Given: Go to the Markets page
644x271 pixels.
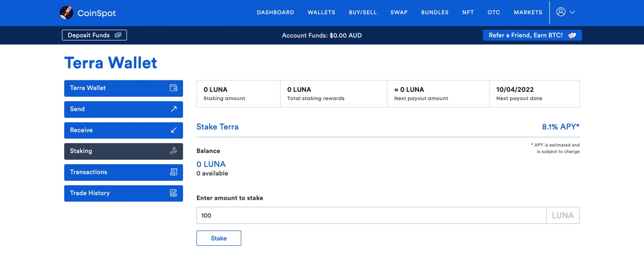Looking at the screenshot, I should point(528,13).
